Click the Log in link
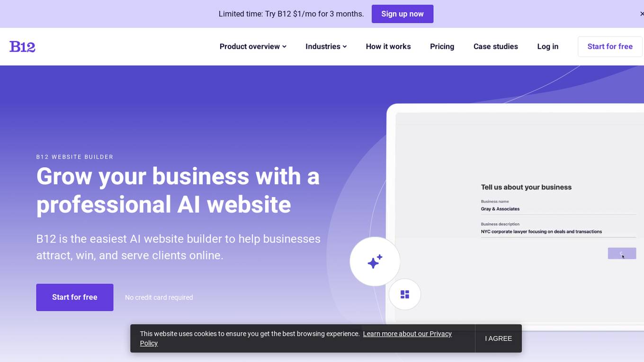 point(548,46)
